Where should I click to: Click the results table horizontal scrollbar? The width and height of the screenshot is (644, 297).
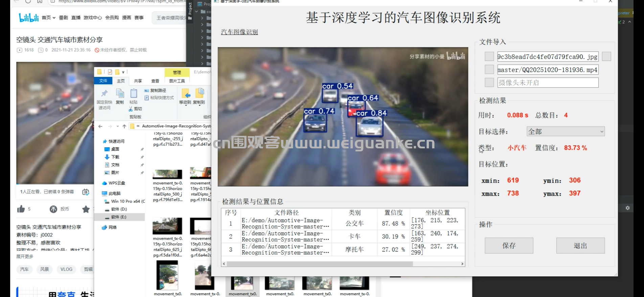(319, 264)
